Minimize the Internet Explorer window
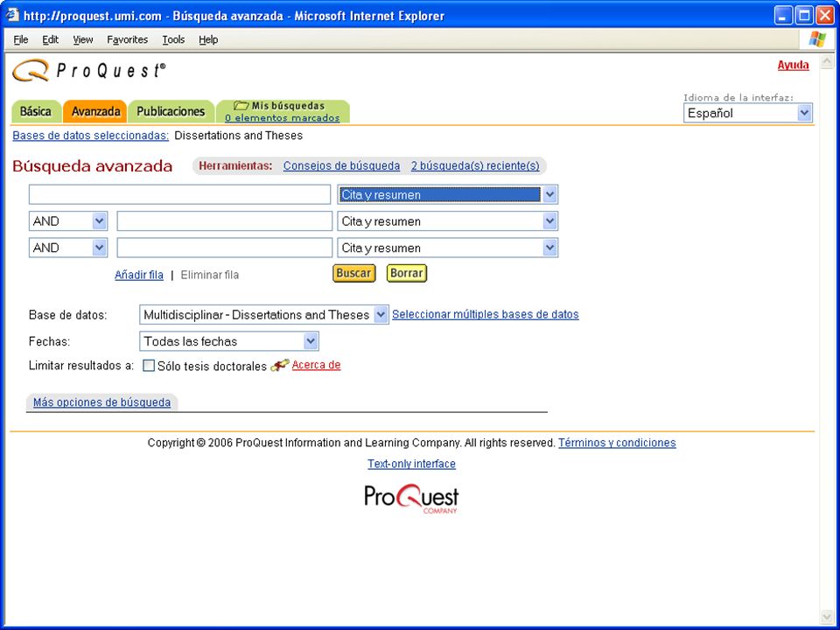840x630 pixels. 783,16
